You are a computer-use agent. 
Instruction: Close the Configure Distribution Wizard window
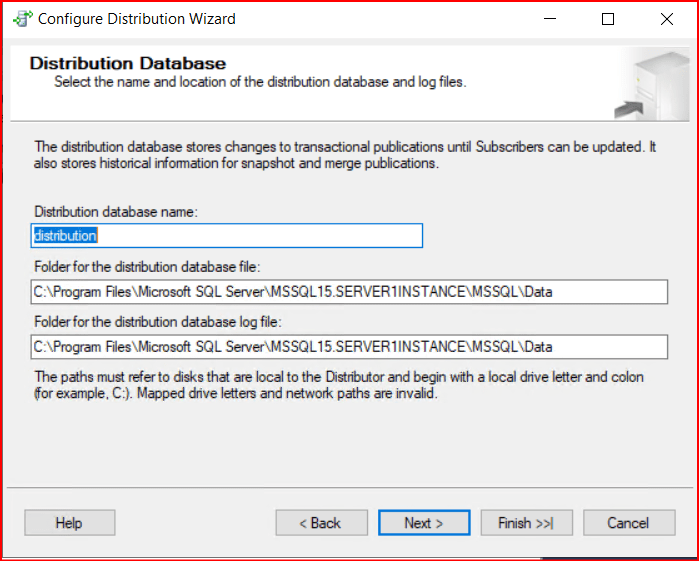[x=666, y=19]
